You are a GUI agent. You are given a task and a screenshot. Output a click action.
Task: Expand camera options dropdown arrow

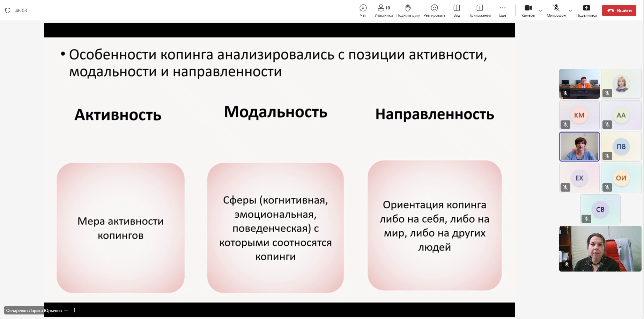(x=541, y=10)
